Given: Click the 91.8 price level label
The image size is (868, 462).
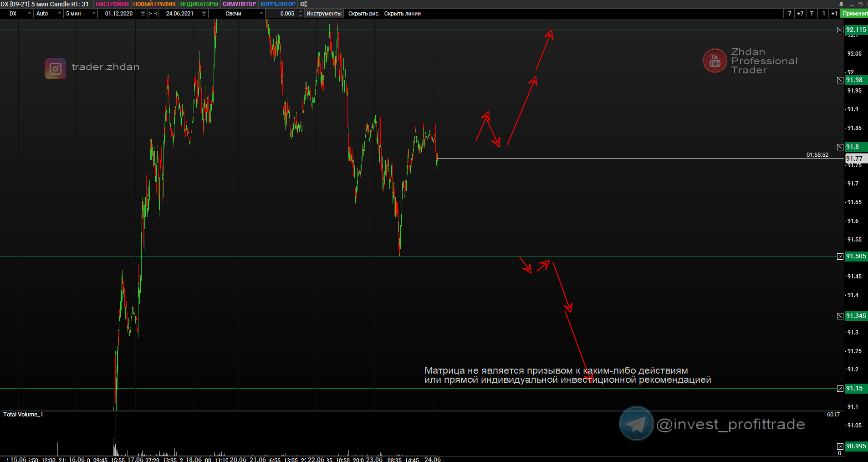Looking at the screenshot, I should pos(856,147).
